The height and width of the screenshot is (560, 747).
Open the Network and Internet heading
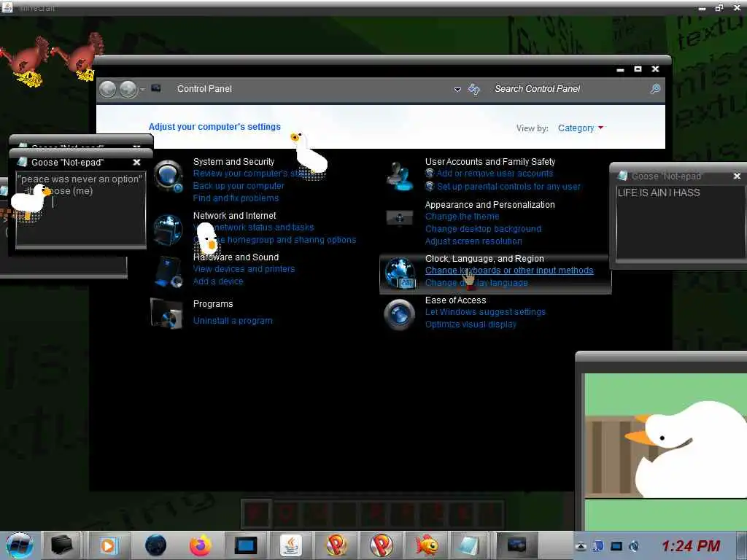234,216
